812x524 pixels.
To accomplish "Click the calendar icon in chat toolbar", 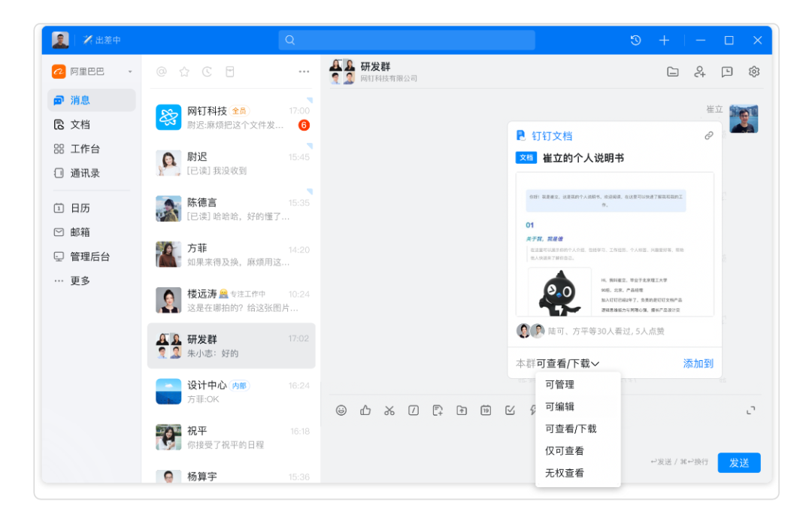I will tap(486, 410).
